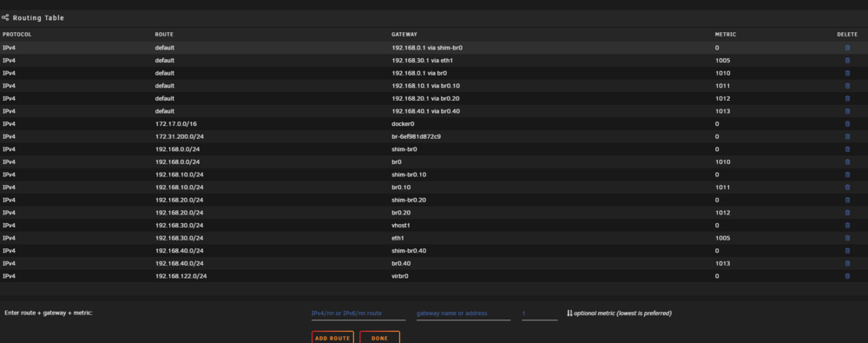Delete the 192.168.10.0/24 br0.10 route
Viewport: 868px width, 343px height.
847,188
